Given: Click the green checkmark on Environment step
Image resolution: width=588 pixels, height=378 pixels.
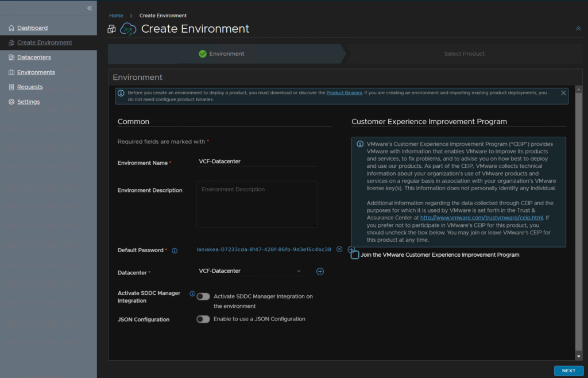Looking at the screenshot, I should 203,54.
